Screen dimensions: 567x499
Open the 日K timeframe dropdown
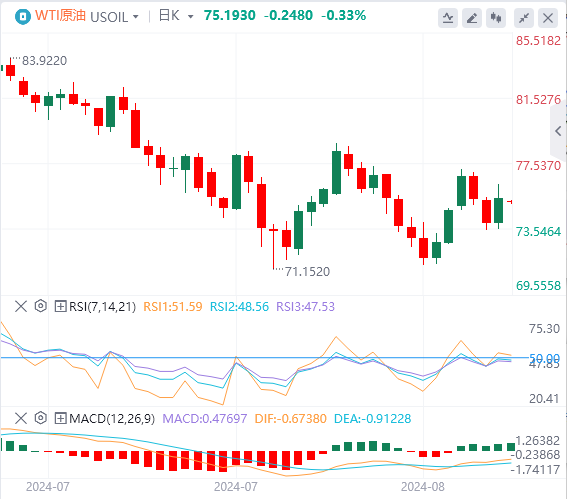(x=176, y=16)
